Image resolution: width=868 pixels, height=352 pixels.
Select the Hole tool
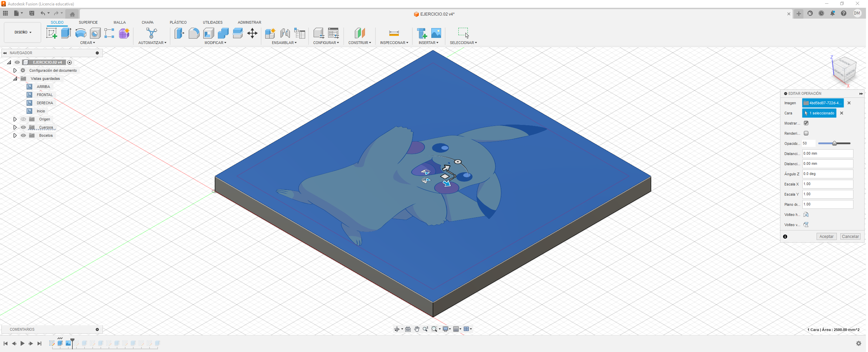[95, 33]
